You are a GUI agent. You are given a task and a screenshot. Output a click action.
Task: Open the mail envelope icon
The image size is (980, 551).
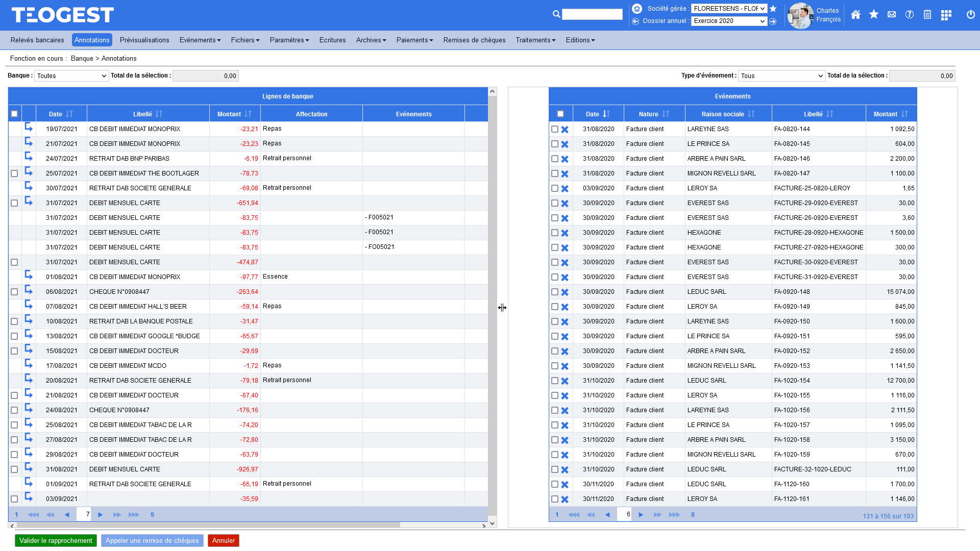[892, 15]
